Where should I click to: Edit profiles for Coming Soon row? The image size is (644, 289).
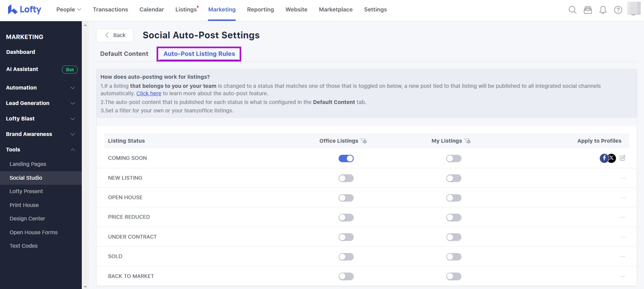[622, 158]
